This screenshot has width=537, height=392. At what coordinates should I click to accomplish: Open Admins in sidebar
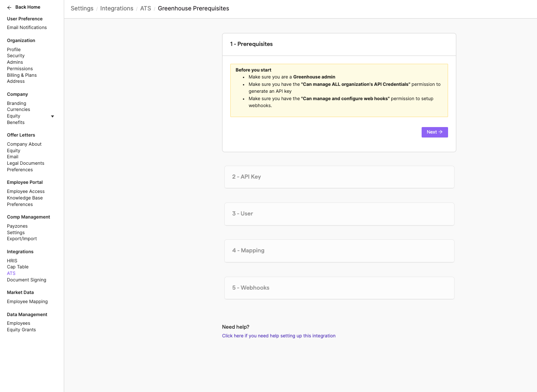click(15, 62)
